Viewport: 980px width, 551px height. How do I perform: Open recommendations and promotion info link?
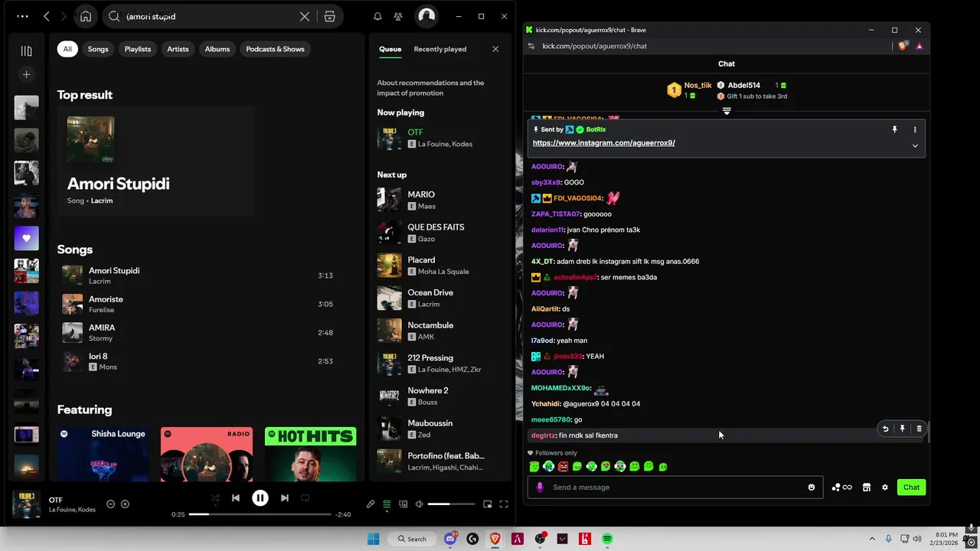pyautogui.click(x=430, y=88)
